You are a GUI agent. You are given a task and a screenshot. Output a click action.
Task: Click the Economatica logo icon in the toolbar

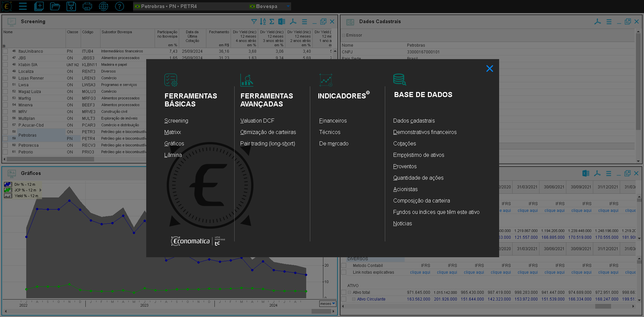pos(7,6)
